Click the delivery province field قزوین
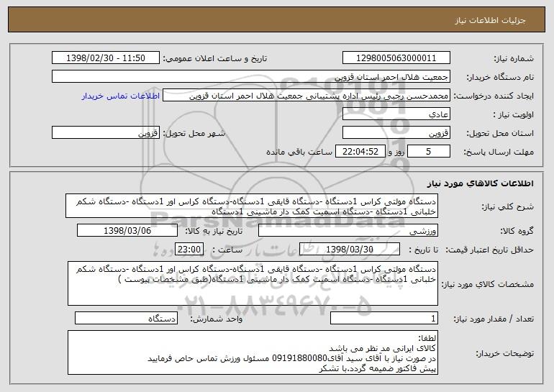 (396, 133)
